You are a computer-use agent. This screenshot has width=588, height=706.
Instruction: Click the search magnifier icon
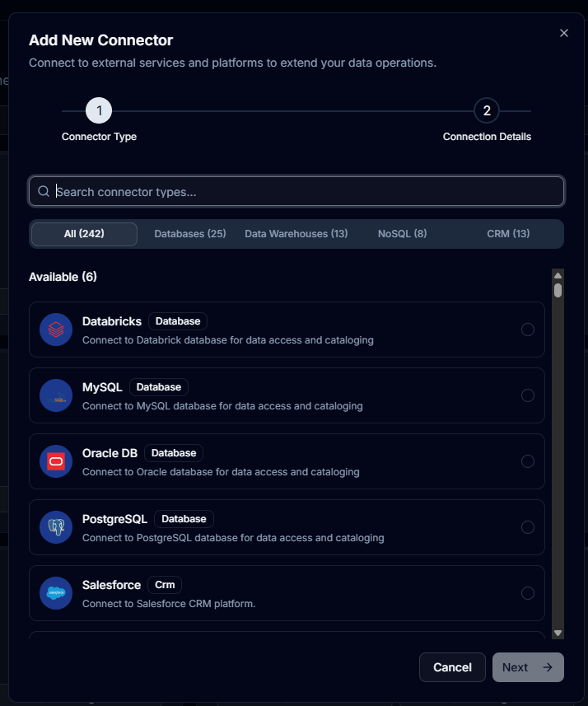click(x=44, y=191)
